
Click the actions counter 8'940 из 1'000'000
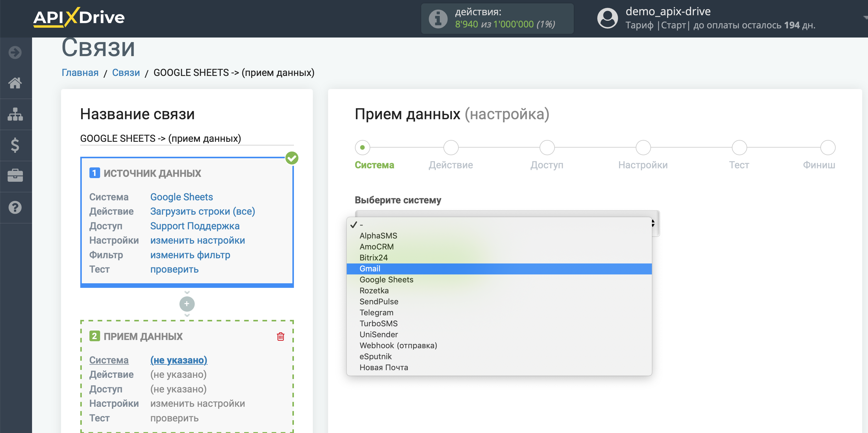505,24
